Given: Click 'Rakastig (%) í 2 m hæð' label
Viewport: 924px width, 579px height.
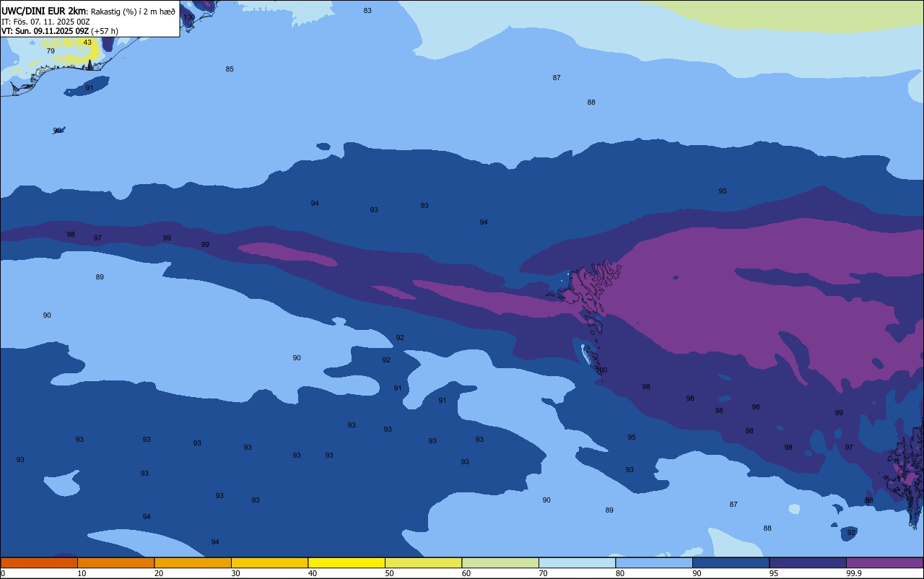Looking at the screenshot, I should pyautogui.click(x=133, y=12).
